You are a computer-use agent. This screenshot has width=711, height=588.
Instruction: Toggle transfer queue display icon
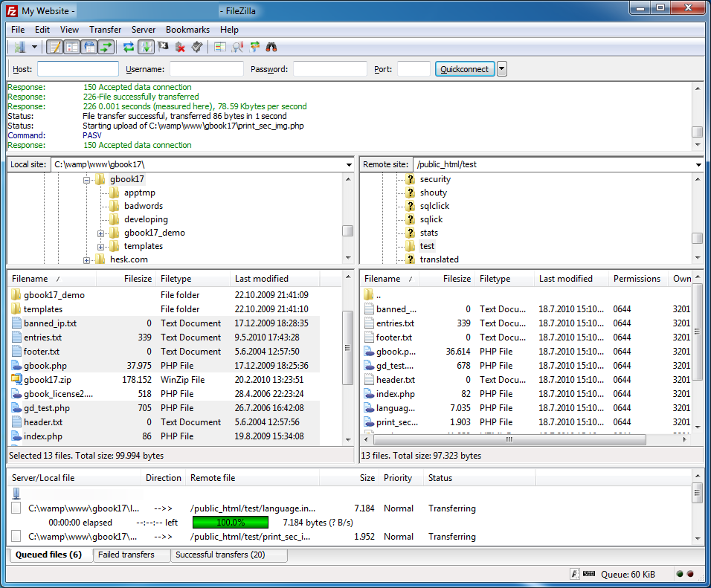(x=106, y=47)
